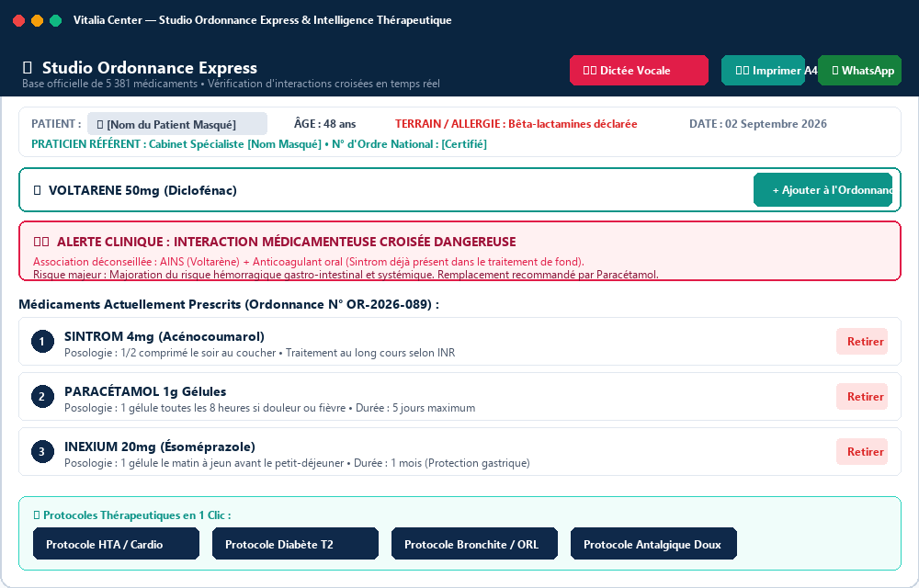Click the Vitalia Center window title
Screen dimensions: 919x588
click(263, 20)
